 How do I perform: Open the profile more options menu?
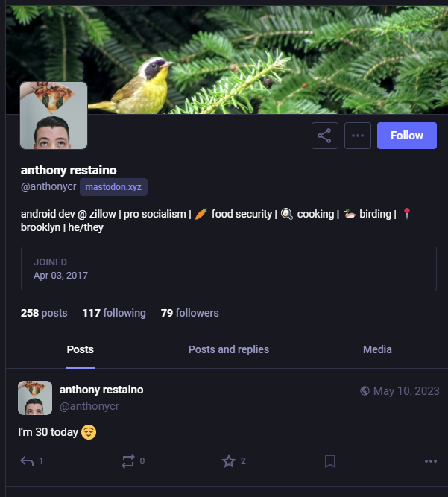click(358, 136)
